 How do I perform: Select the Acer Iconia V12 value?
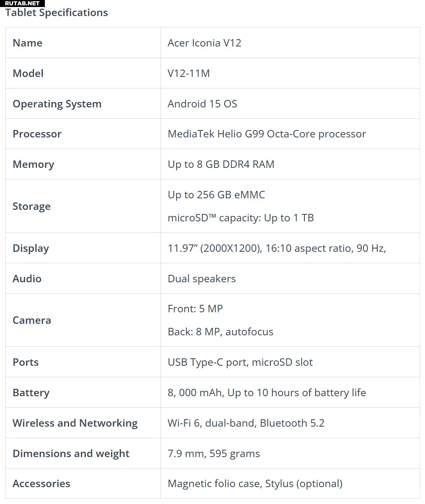[204, 43]
